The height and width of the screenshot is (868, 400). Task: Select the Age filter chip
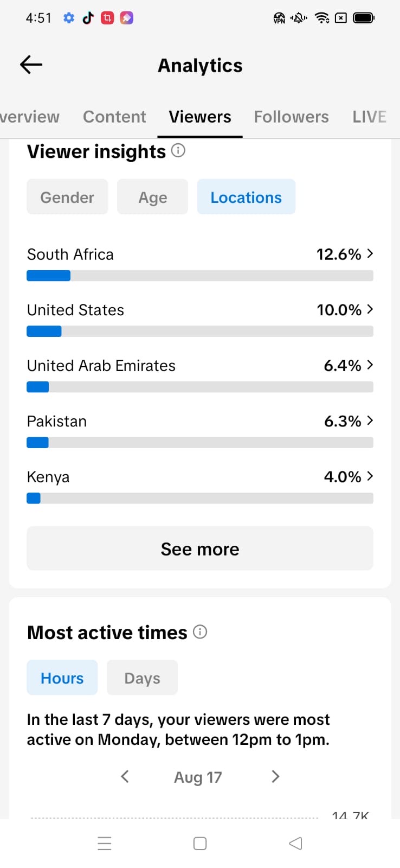[153, 197]
